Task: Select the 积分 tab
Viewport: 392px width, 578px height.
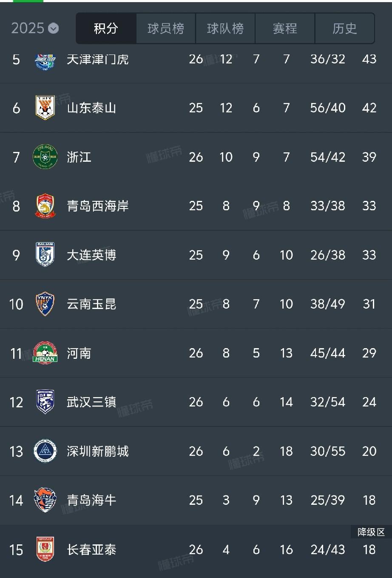Action: tap(106, 29)
